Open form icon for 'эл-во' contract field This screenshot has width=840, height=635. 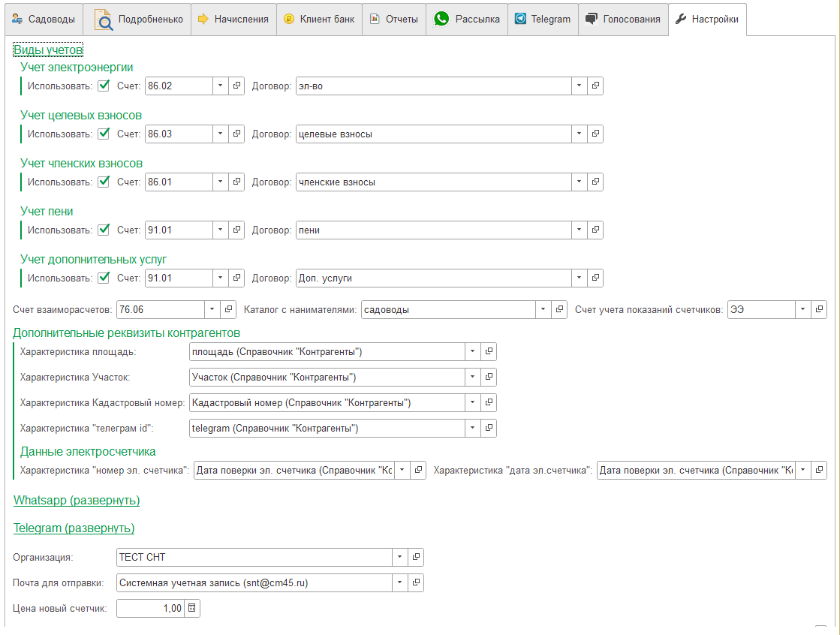point(595,86)
